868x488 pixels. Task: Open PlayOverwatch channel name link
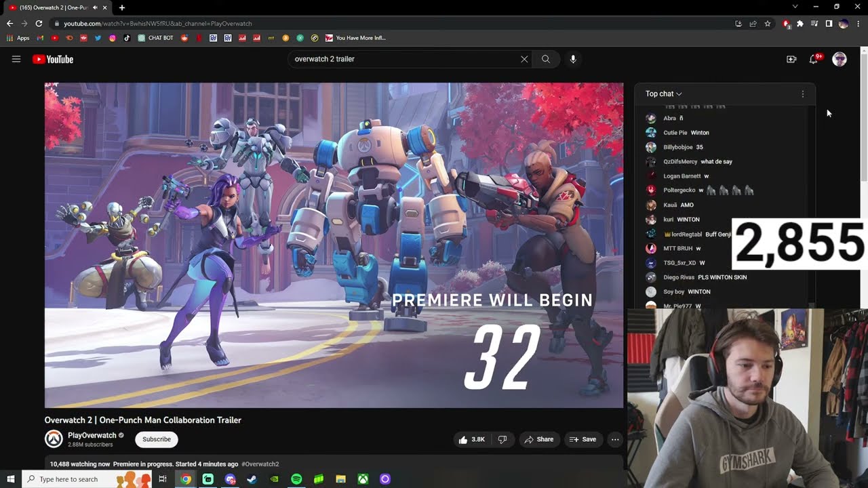pos(92,435)
